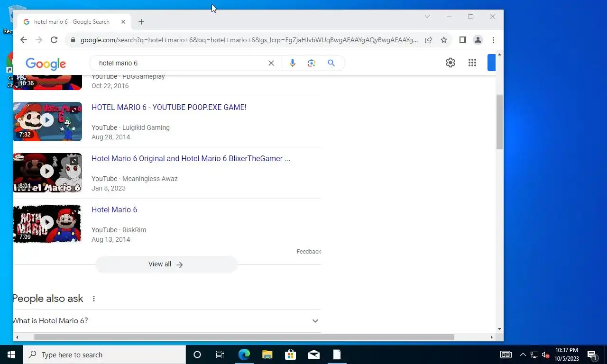
Task: Open the RiskRim Hotel Mario 6 link
Action: 114,210
